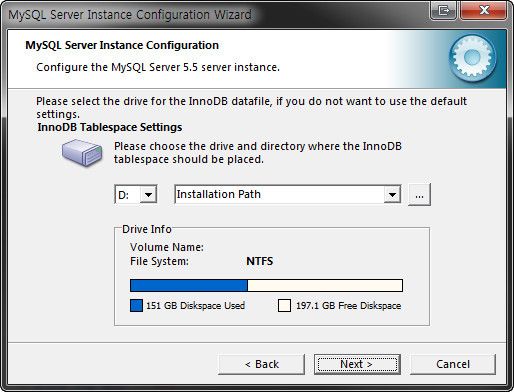Viewport: 514px width, 392px height.
Task: Click the "InnoDB Tablespace Settings" heading
Action: coord(110,127)
